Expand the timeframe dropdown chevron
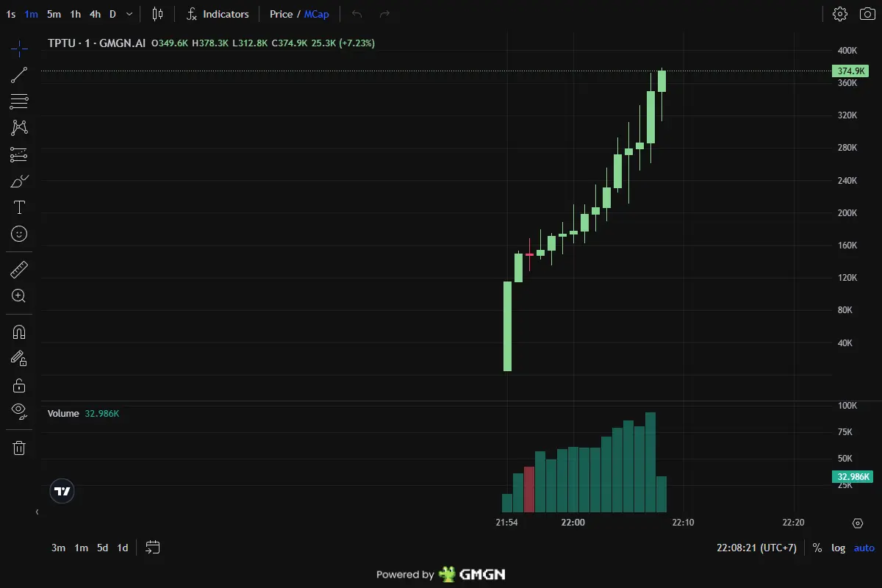Image resolution: width=882 pixels, height=588 pixels. pyautogui.click(x=129, y=14)
